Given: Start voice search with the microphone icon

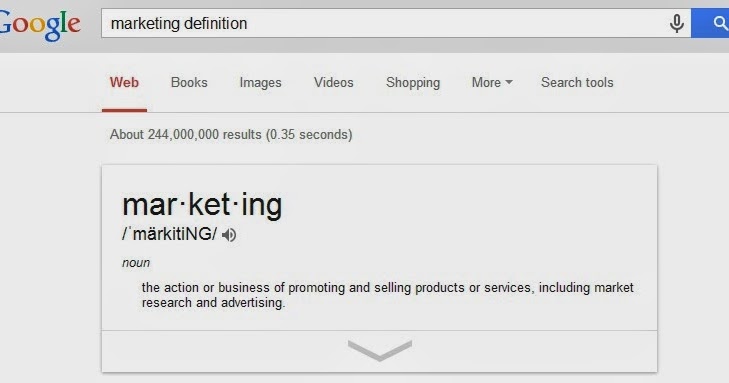Looking at the screenshot, I should tap(676, 23).
